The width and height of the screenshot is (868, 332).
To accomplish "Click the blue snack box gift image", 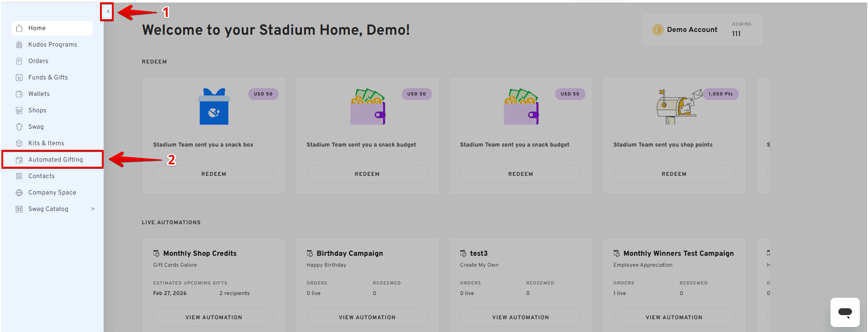I will tap(214, 107).
